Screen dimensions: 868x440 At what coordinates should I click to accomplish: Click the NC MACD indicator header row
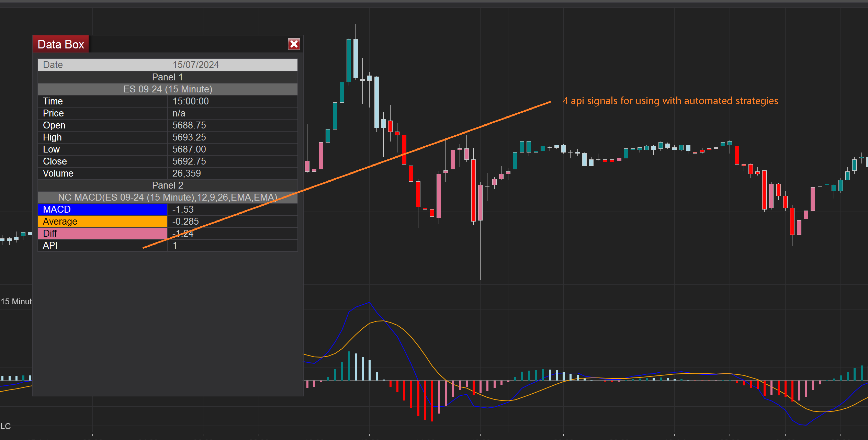[168, 197]
